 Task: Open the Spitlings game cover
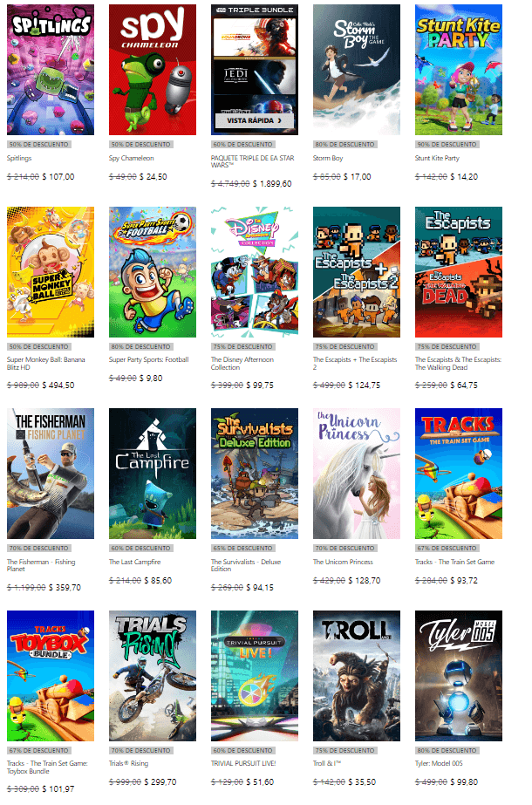[51, 70]
